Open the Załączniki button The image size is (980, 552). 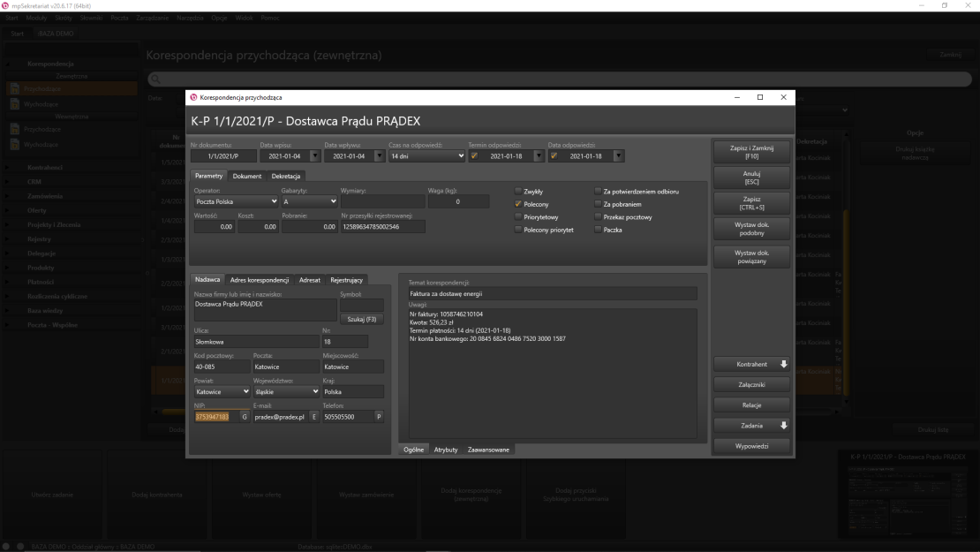pyautogui.click(x=751, y=384)
